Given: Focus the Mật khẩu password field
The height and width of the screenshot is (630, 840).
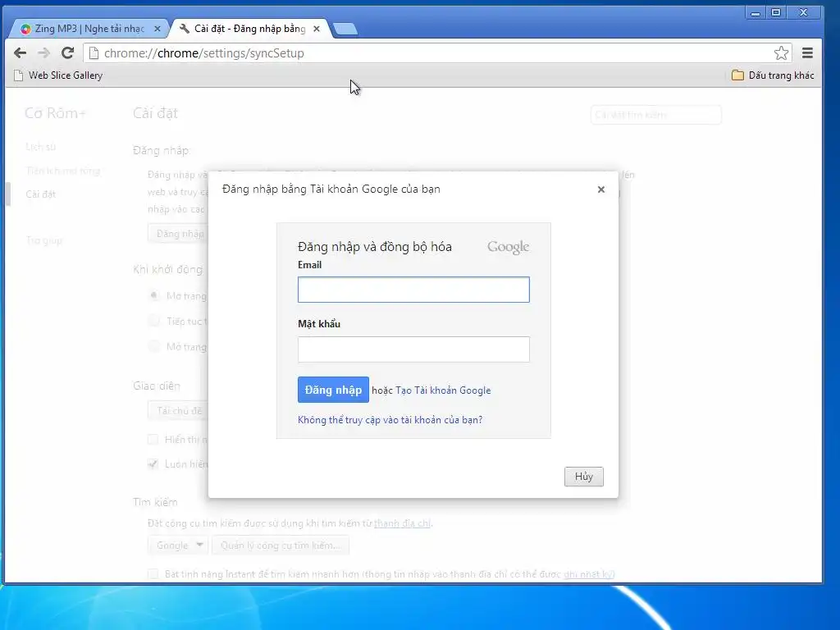Looking at the screenshot, I should point(413,349).
